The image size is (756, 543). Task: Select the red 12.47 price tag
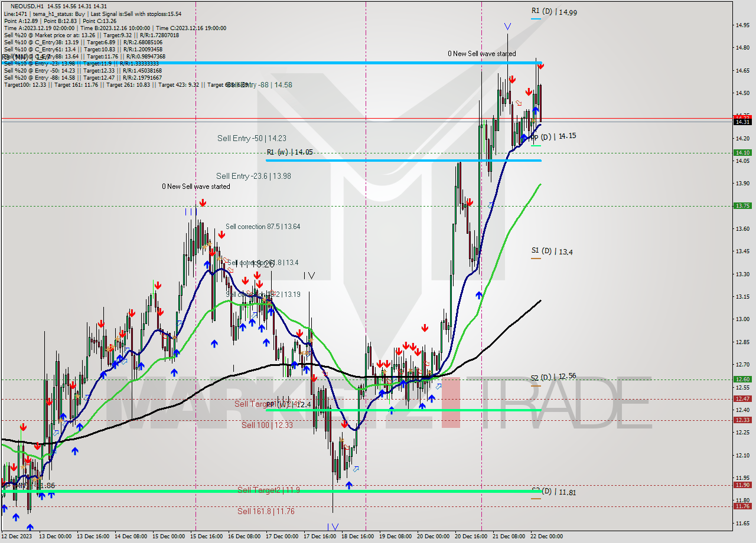[x=742, y=398]
